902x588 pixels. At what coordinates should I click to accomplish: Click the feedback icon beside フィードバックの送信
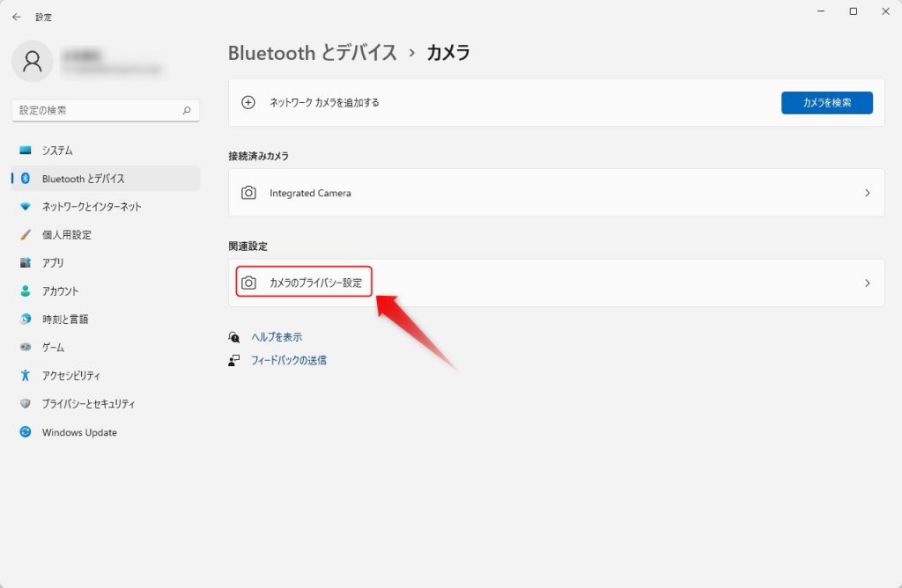point(234,360)
